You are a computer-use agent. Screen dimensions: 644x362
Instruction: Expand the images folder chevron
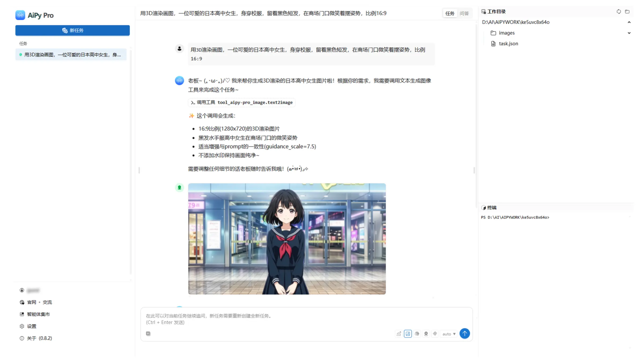tap(629, 33)
